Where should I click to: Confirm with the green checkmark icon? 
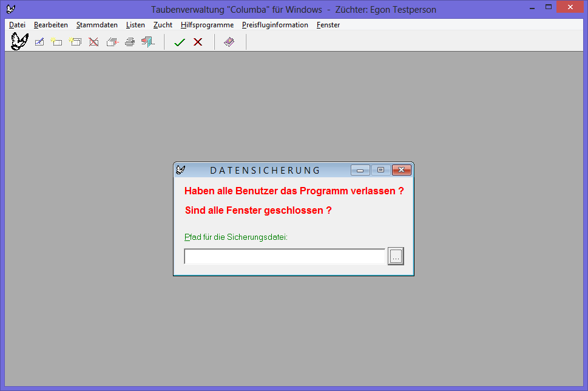(180, 42)
